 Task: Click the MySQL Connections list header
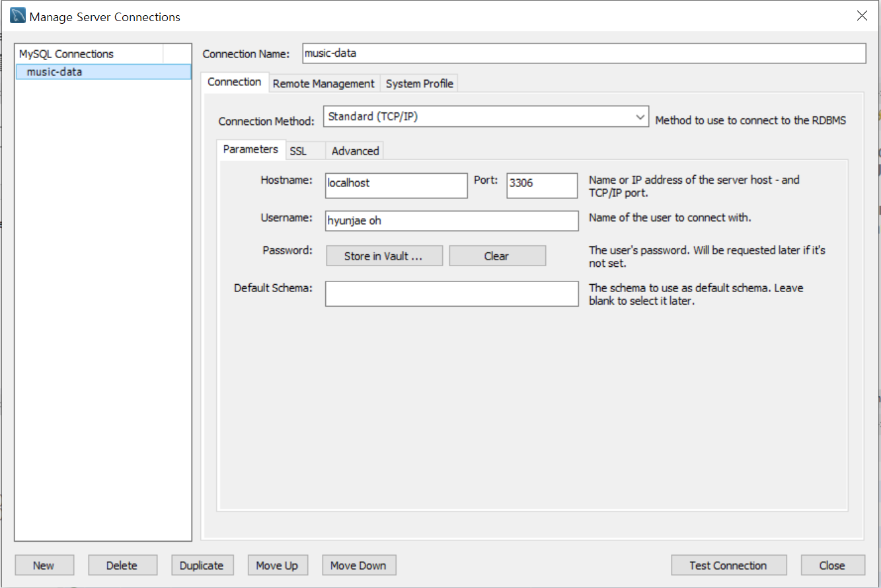click(x=90, y=54)
